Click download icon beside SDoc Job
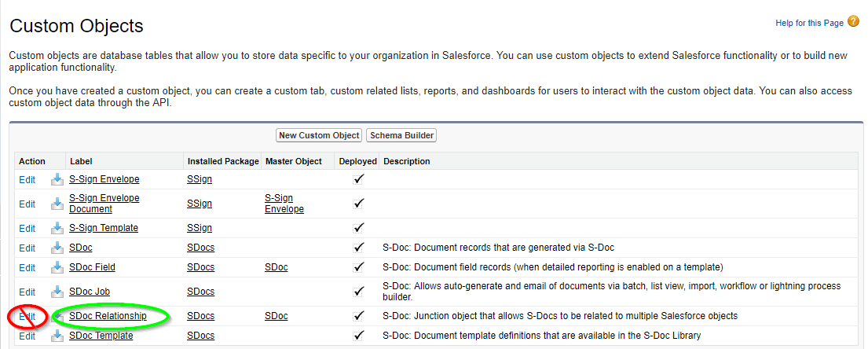 tap(57, 292)
